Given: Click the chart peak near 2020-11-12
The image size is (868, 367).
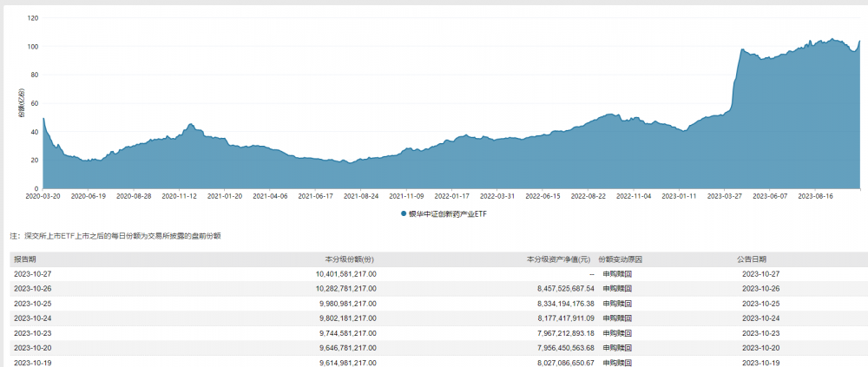Looking at the screenshot, I should pos(191,125).
